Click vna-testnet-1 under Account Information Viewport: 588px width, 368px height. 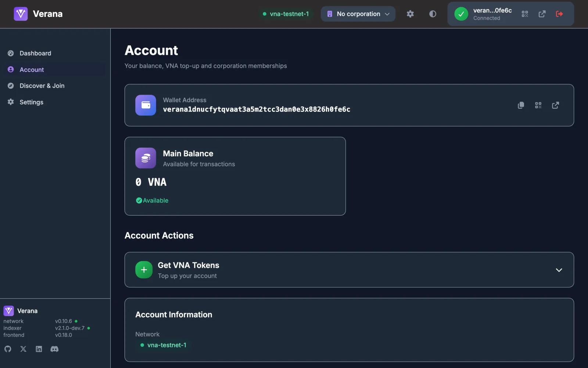[164, 345]
